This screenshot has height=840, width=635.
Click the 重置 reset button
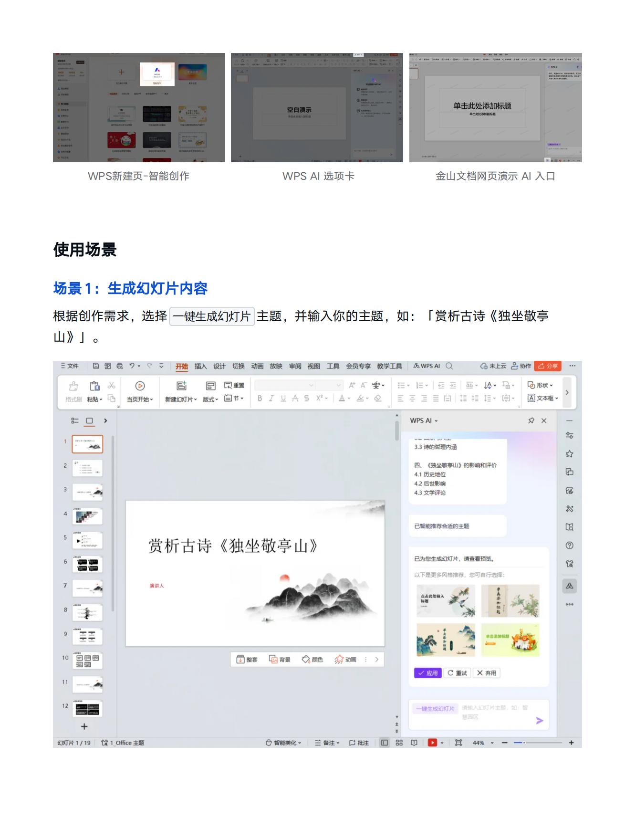[234, 386]
